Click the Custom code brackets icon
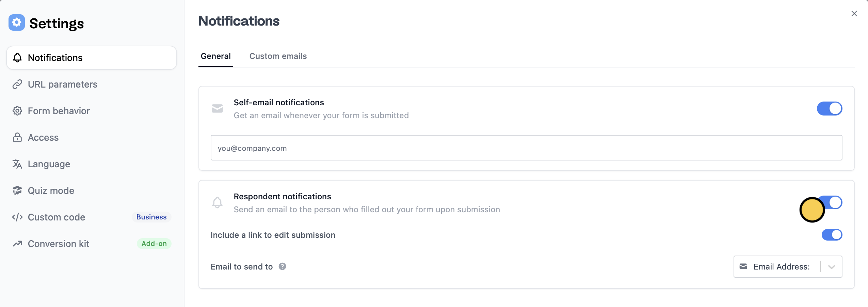 (17, 217)
